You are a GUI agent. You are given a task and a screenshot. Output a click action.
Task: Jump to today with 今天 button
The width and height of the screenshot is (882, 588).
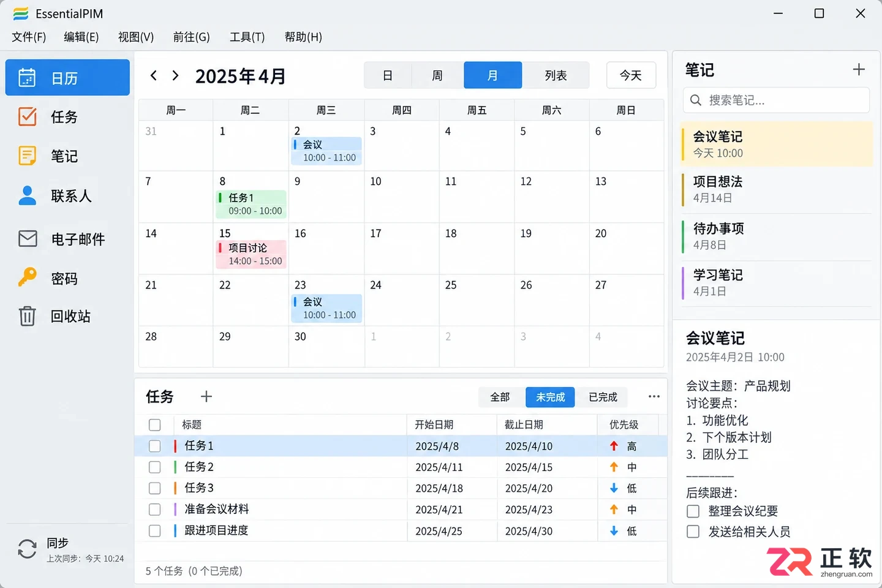631,75
